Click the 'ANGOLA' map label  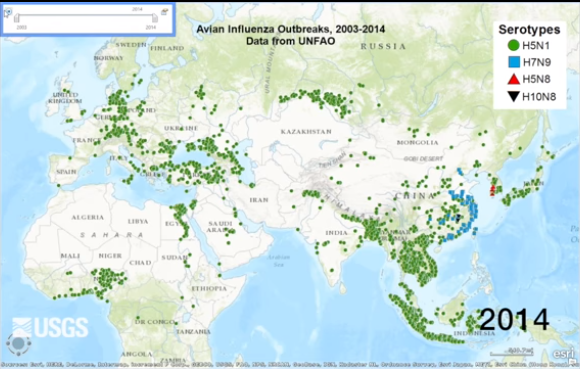136,354
